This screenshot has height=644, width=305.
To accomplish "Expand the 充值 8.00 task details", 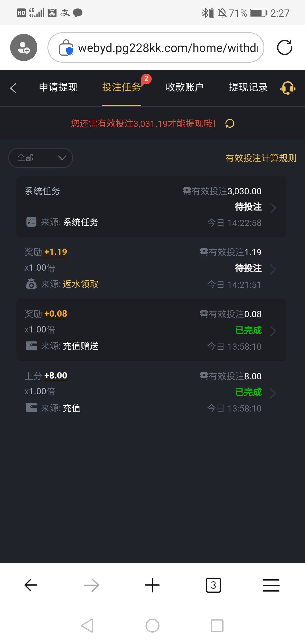I will 273,393.
